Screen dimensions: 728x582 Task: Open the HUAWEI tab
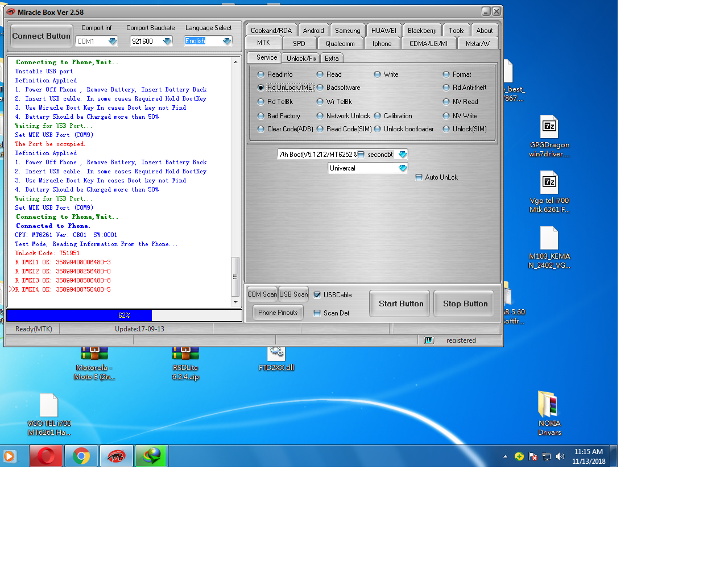(x=384, y=31)
